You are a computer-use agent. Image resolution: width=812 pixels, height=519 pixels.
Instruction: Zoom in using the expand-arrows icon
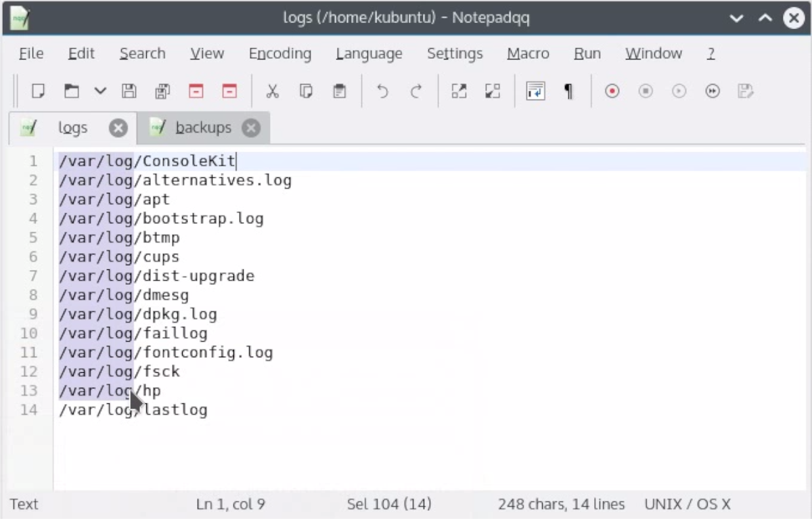459,91
